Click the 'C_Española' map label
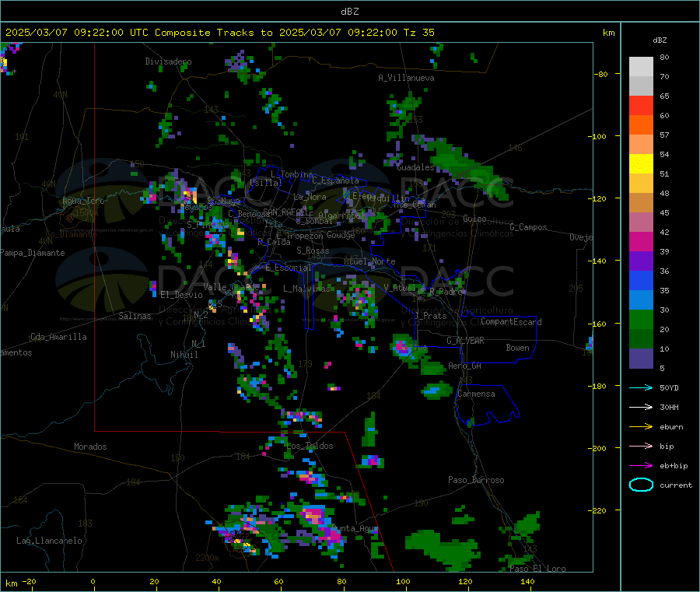The height and width of the screenshot is (592, 700). click(x=335, y=180)
